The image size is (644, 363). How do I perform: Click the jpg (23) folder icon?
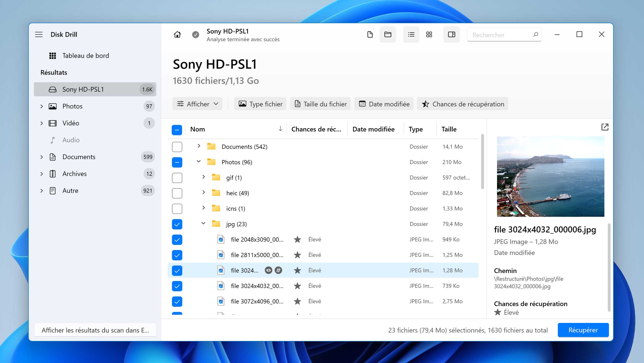click(216, 224)
